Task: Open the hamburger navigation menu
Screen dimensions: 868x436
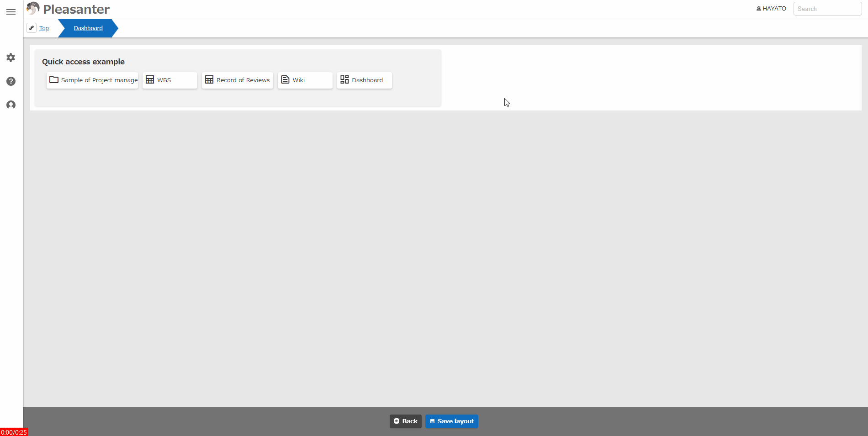Action: click(11, 12)
